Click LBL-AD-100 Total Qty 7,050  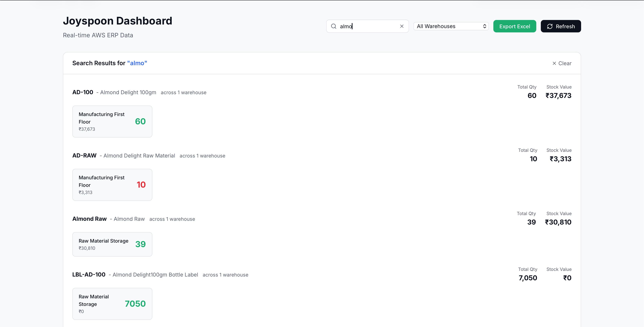click(x=528, y=278)
